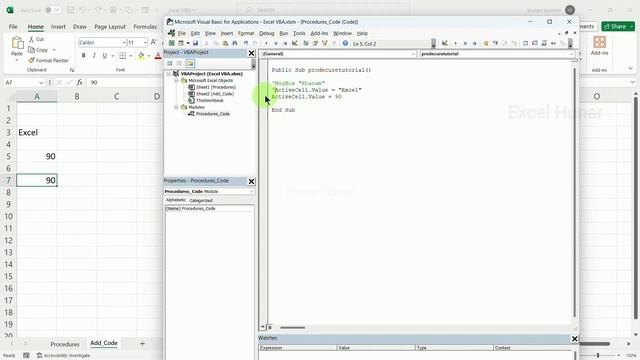Open the font size 11 dropdown
640x360 pixels.
click(145, 42)
